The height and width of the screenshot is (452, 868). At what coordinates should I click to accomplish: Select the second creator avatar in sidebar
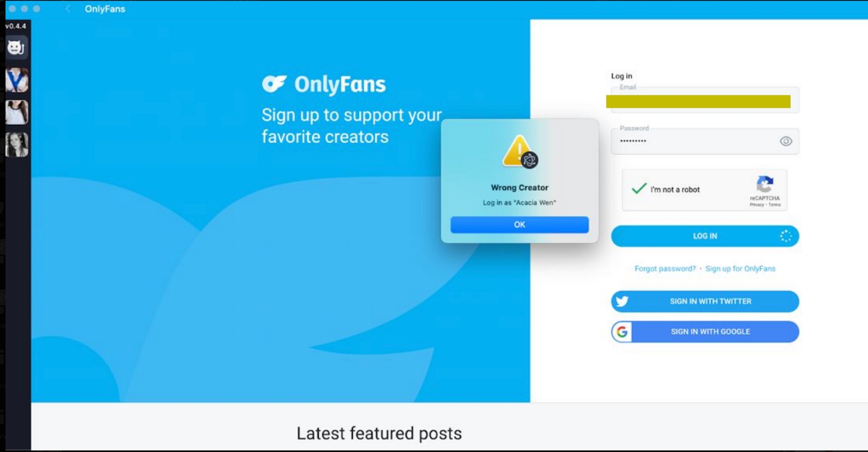(17, 112)
